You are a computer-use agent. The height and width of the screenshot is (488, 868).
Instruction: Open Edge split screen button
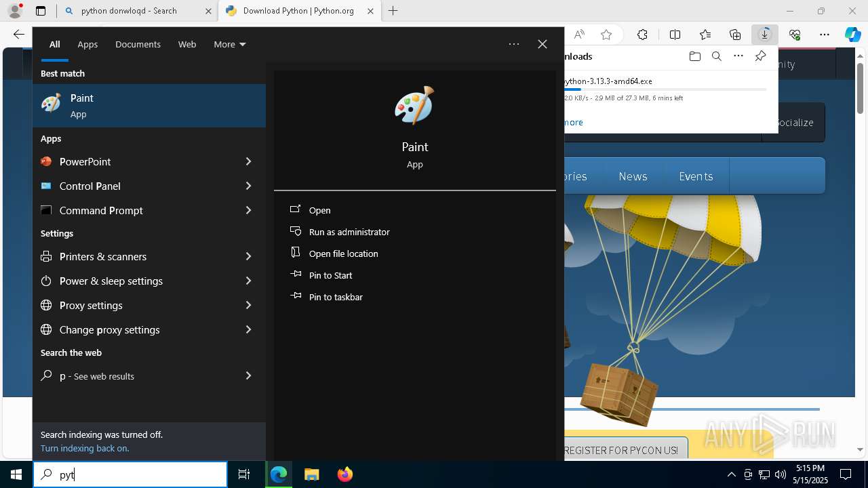675,35
